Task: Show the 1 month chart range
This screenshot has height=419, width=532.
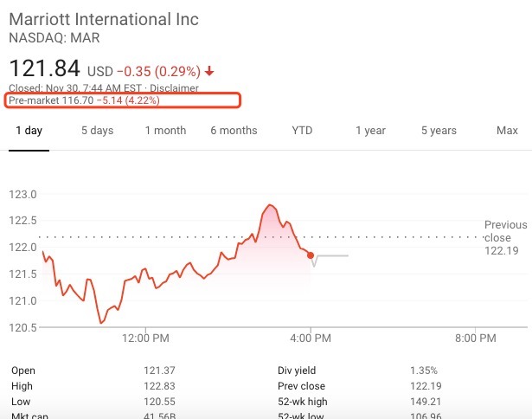Action: click(x=165, y=131)
